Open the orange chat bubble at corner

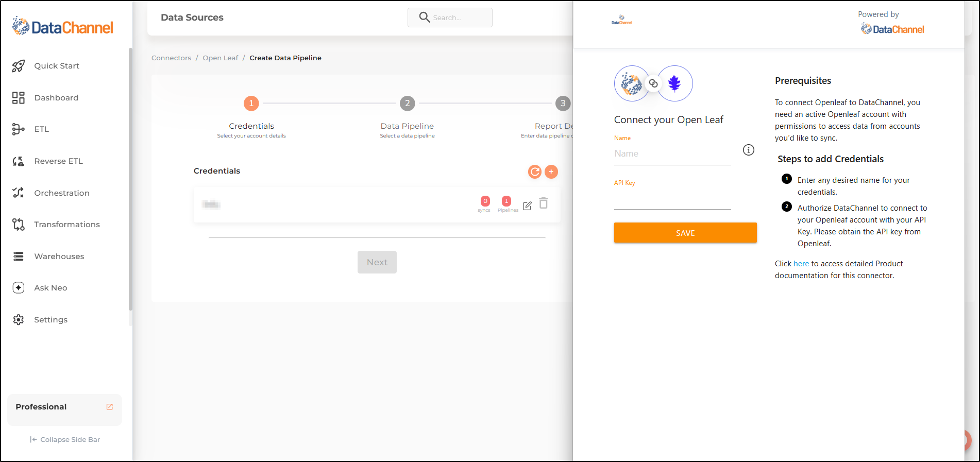[968, 440]
